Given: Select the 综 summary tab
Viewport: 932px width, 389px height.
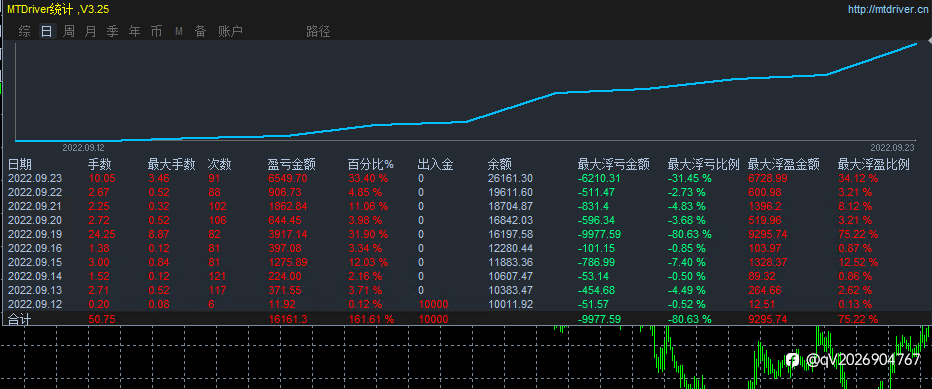Looking at the screenshot, I should point(24,32).
